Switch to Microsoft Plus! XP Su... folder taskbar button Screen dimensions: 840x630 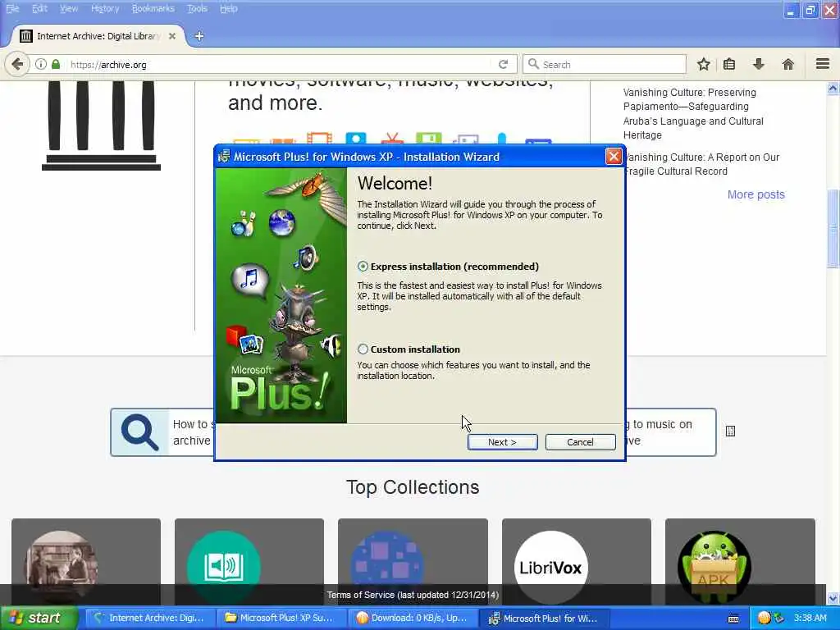(x=281, y=618)
